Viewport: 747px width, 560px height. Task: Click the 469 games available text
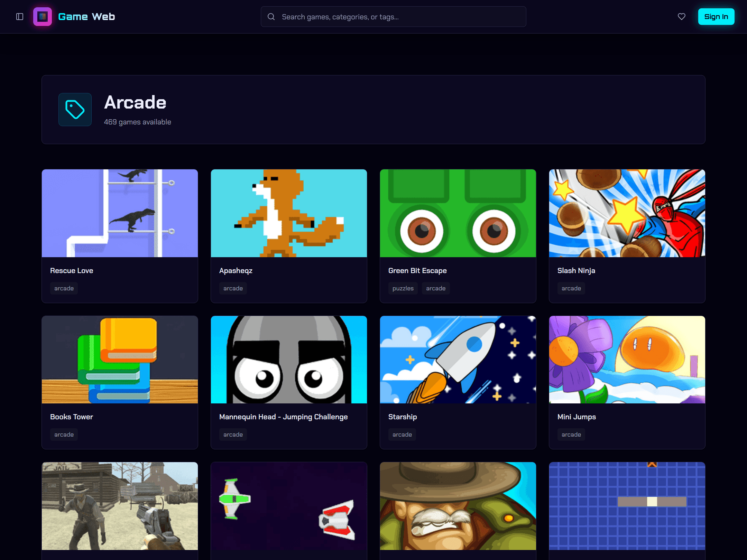138,122
